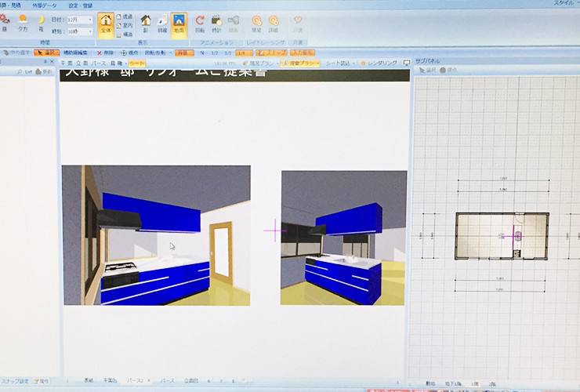
Task: Open the 見積 menu at top left
Action: tap(10, 5)
